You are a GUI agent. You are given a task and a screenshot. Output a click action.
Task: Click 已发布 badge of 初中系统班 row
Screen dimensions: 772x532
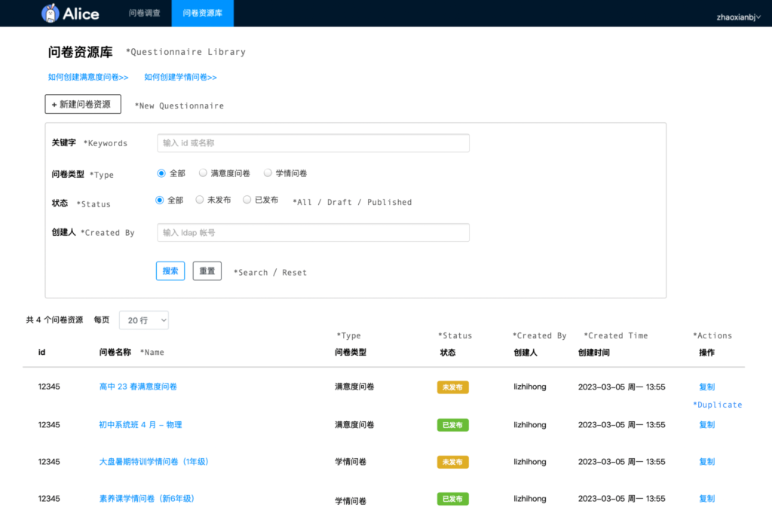tap(452, 425)
